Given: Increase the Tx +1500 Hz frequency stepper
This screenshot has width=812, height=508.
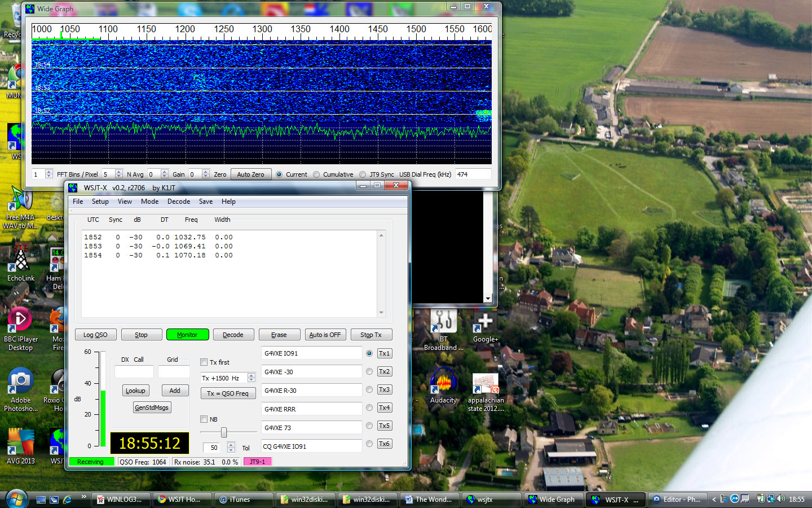Looking at the screenshot, I should [251, 376].
